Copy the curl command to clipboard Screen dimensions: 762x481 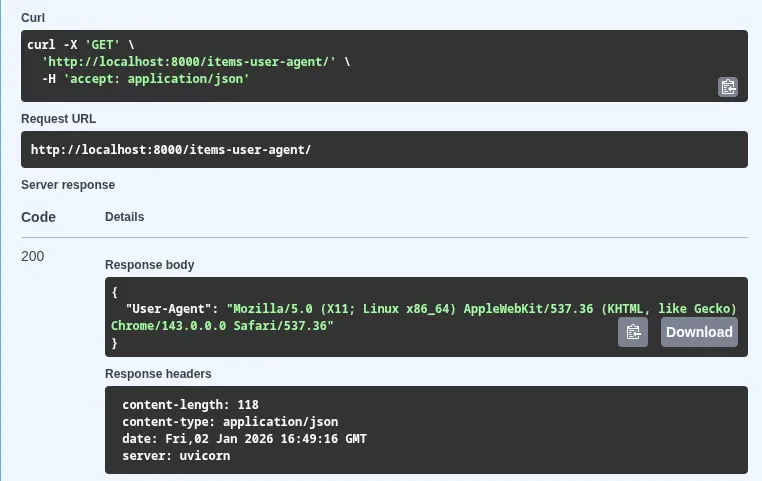pos(728,87)
